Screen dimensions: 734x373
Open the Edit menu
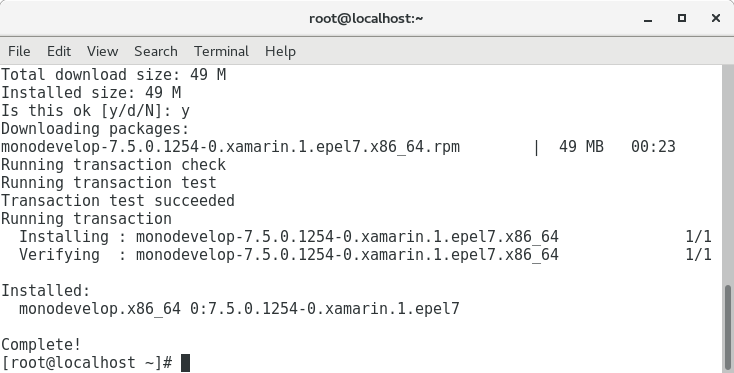pos(59,51)
